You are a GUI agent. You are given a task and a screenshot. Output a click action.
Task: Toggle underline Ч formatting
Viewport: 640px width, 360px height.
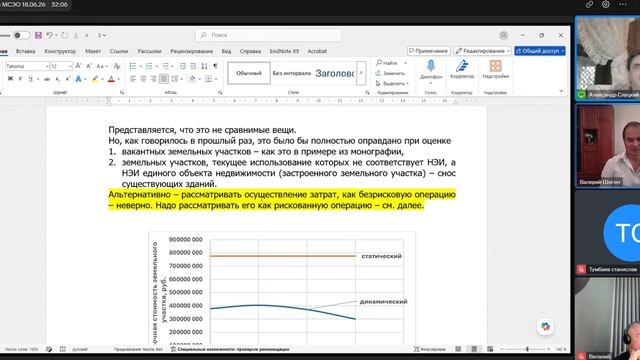[x=30, y=79]
